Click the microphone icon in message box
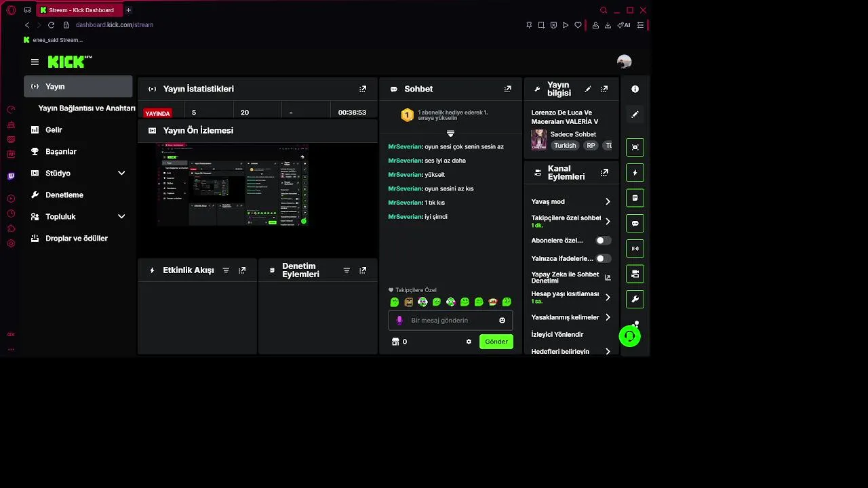Viewport: 868px width, 488px height. click(399, 320)
